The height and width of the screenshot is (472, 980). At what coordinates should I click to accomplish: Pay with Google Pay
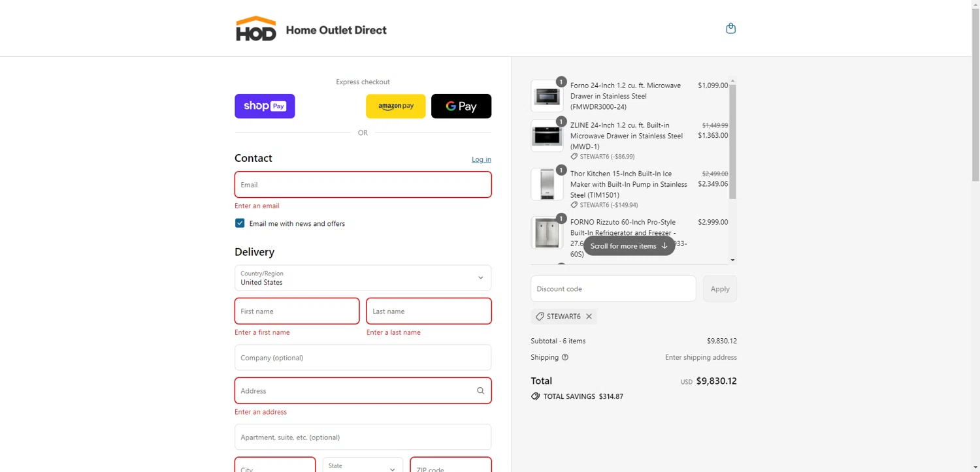461,106
